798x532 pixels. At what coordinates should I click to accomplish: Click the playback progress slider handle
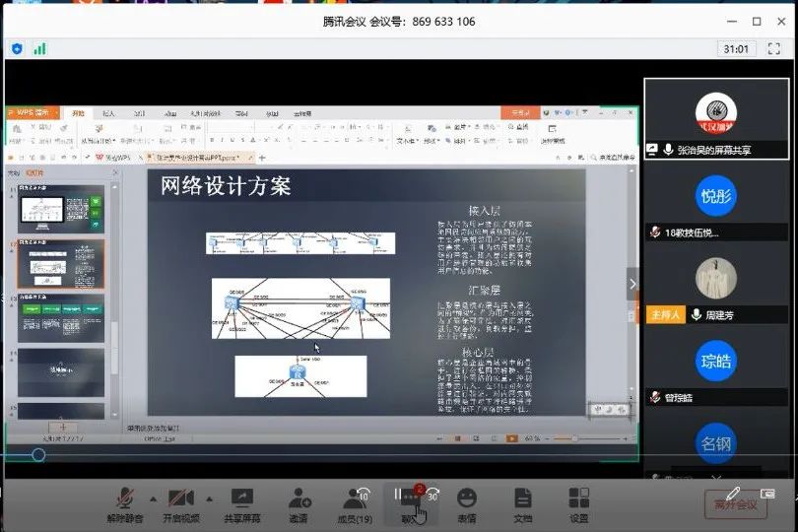point(38,454)
